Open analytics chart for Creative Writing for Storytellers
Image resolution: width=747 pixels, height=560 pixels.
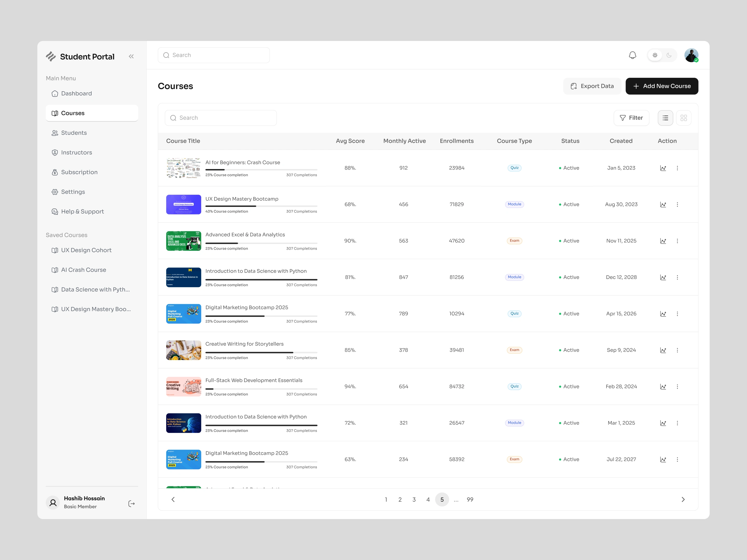click(x=663, y=350)
